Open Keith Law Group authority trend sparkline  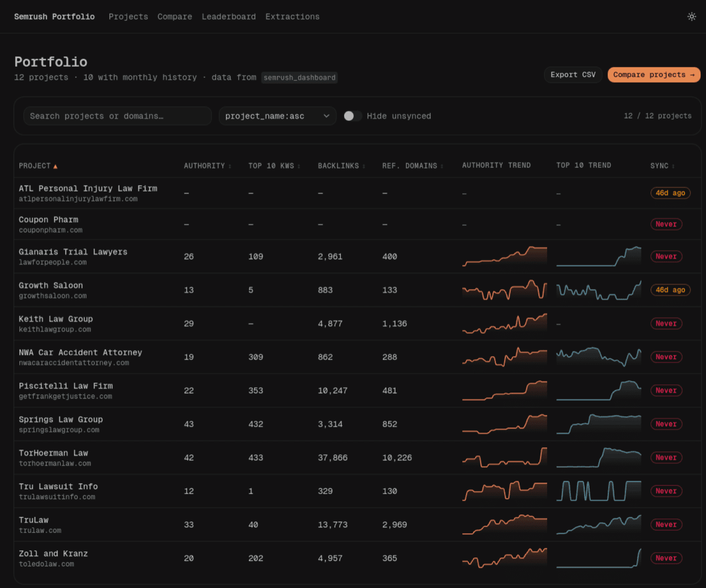pyautogui.click(x=505, y=324)
